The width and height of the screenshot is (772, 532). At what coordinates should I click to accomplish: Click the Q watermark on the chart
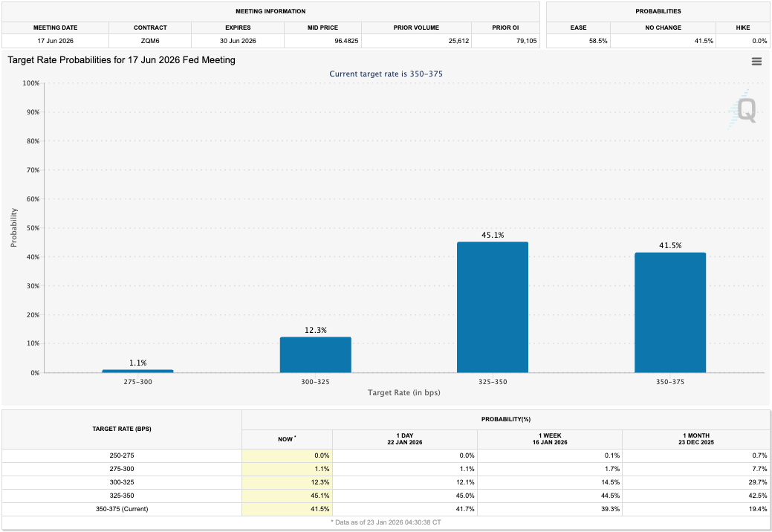point(747,110)
